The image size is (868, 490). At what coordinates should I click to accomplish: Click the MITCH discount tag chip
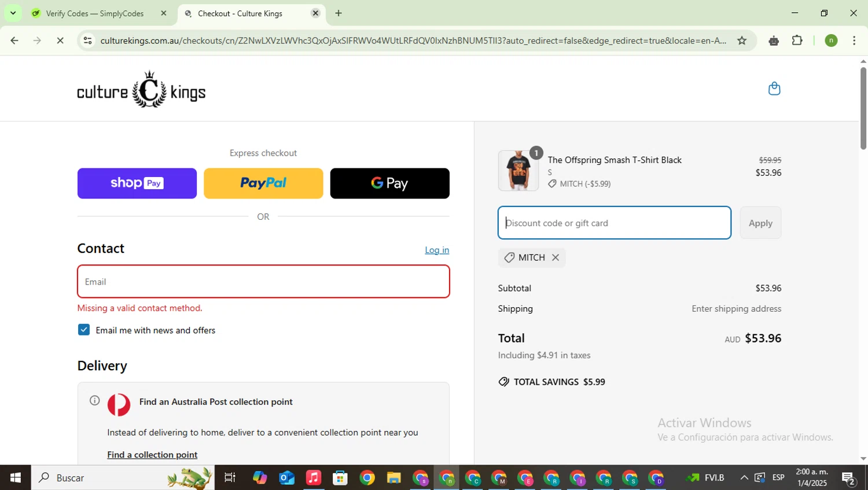pyautogui.click(x=532, y=257)
